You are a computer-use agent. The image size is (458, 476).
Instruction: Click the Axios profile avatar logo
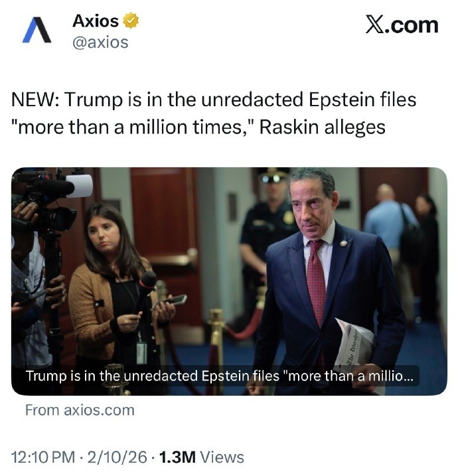(37, 30)
